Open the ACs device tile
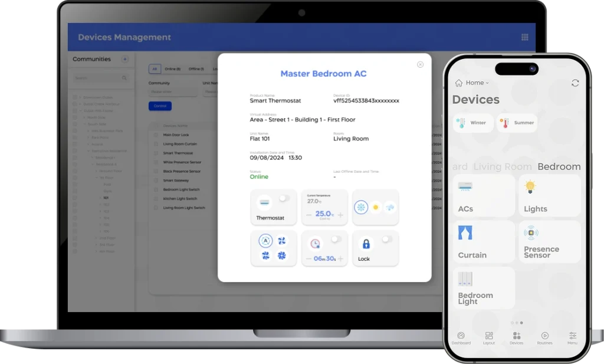 tap(484, 196)
